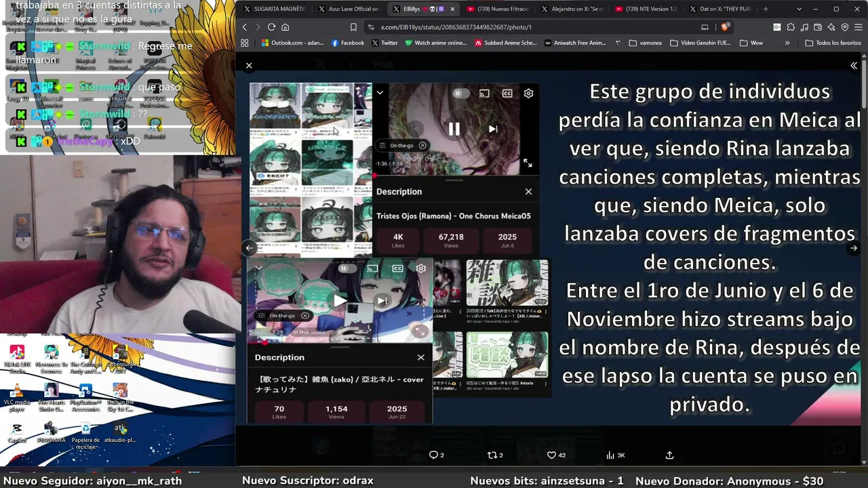The image size is (868, 488).
Task: Open the Video Genshin FUE bookmarks folder
Action: pos(701,43)
